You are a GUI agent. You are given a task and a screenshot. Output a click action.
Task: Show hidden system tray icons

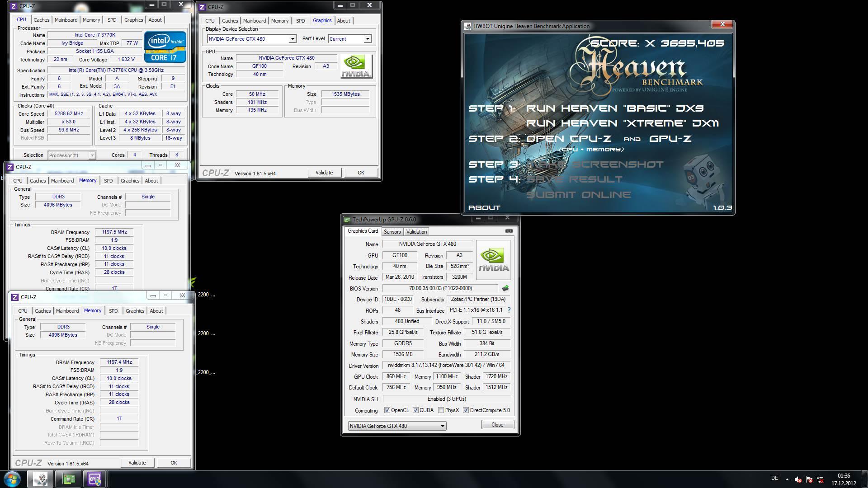(x=787, y=479)
